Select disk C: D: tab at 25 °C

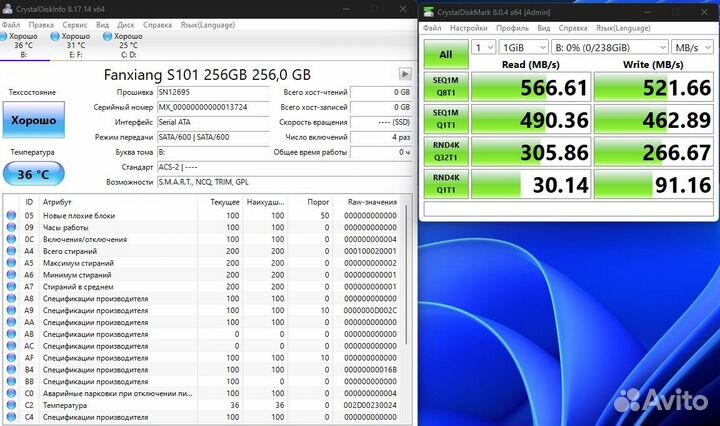pos(128,45)
